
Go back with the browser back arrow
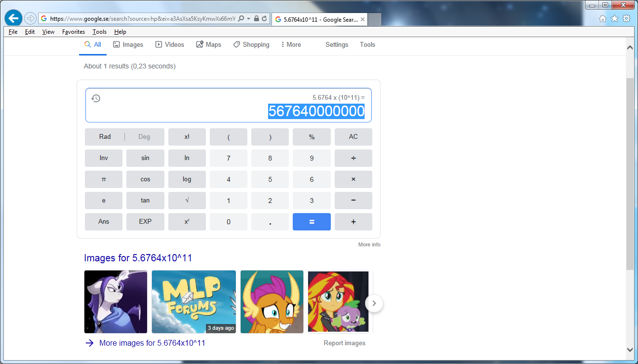[14, 18]
